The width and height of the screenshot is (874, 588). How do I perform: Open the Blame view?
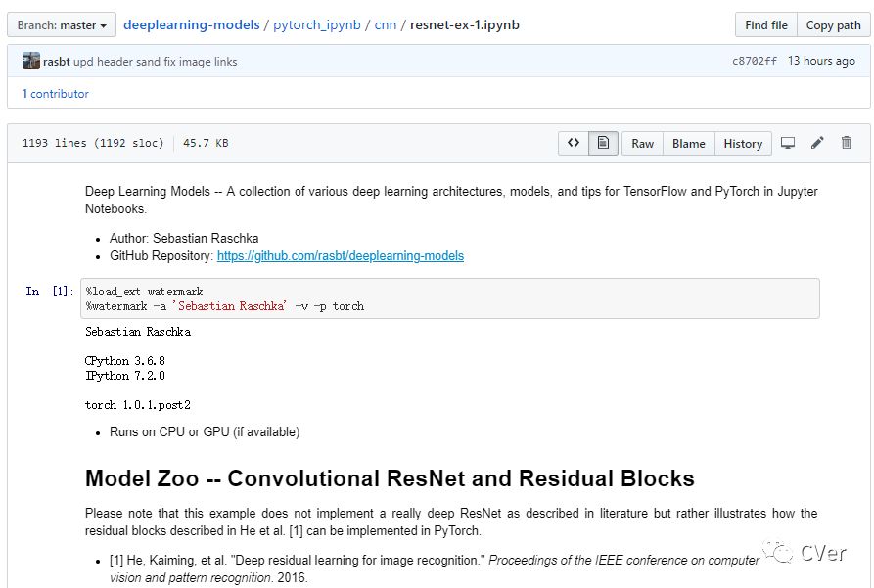tap(688, 143)
